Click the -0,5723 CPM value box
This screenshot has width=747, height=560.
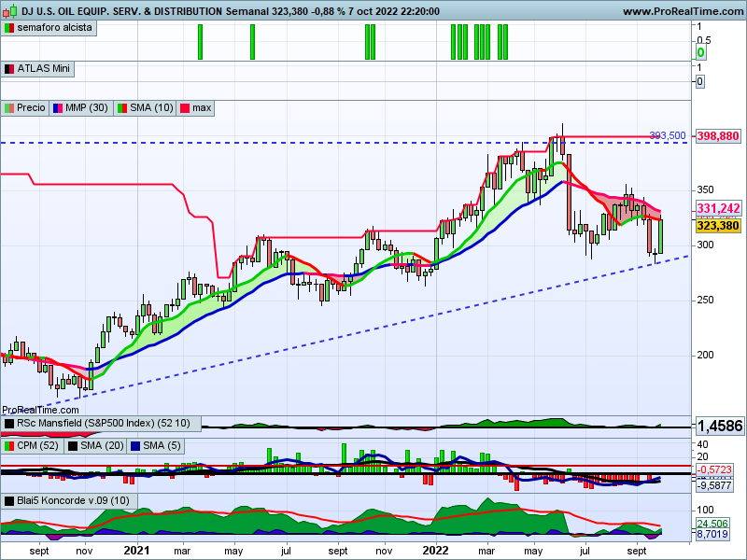tap(714, 469)
